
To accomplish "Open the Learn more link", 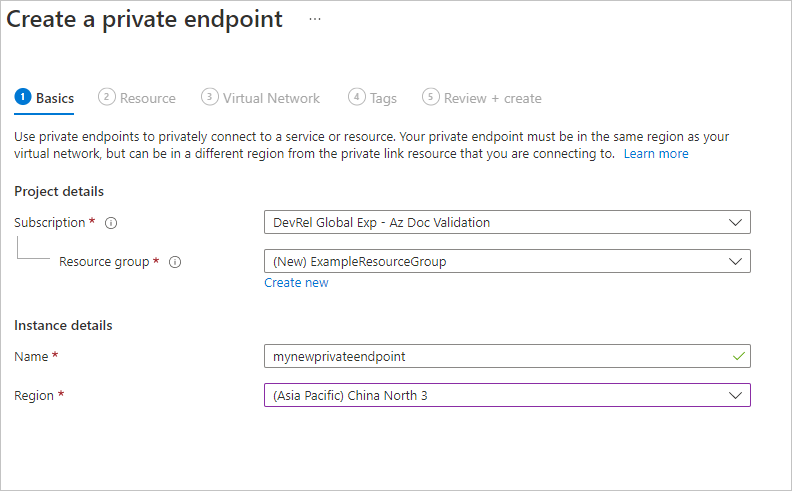I will click(x=656, y=154).
